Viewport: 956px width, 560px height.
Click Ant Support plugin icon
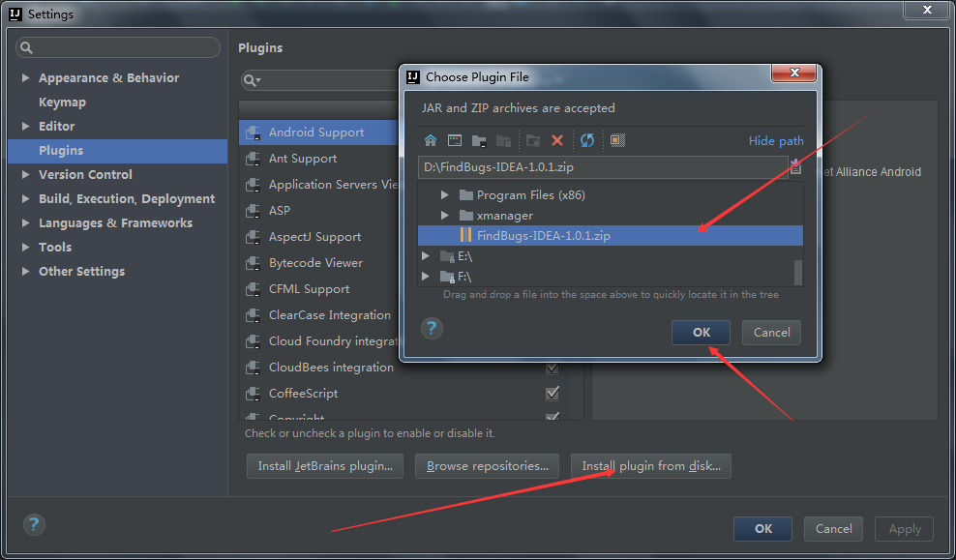tap(253, 159)
